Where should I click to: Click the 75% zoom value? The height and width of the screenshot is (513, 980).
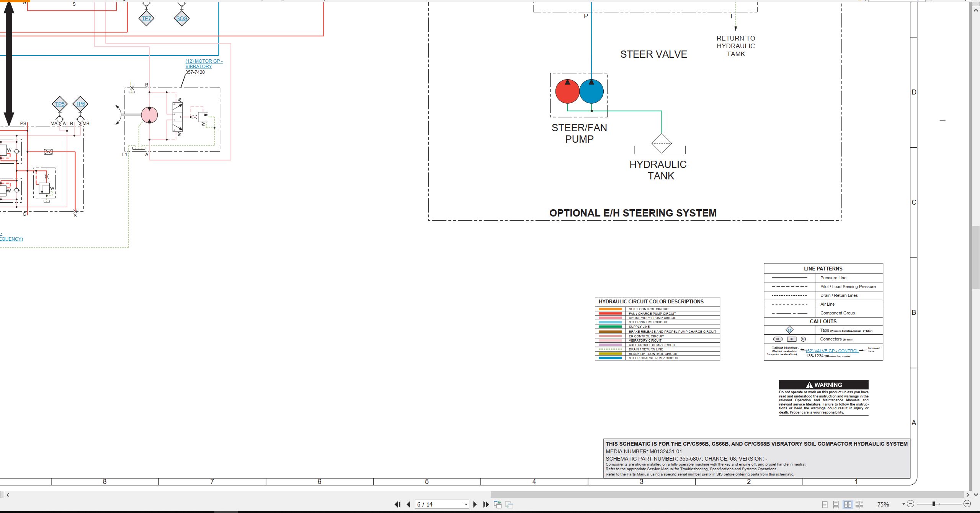tap(883, 505)
